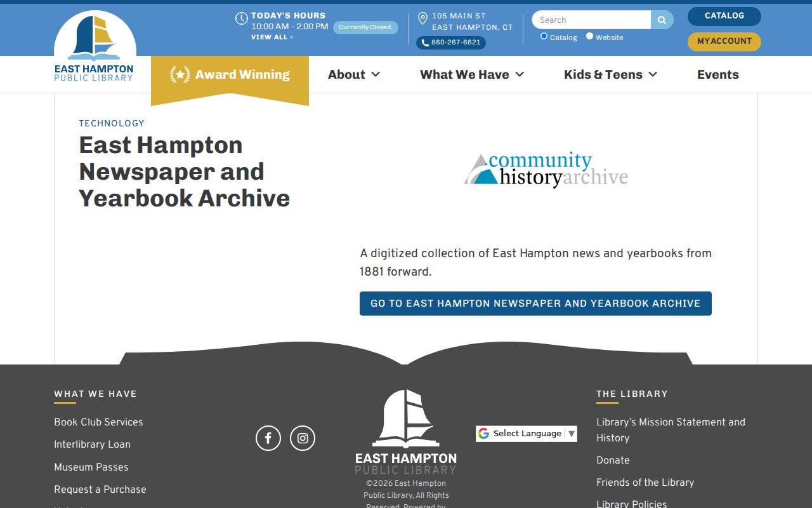This screenshot has width=812, height=508.
Task: Focus the Search input field
Action: pos(591,20)
